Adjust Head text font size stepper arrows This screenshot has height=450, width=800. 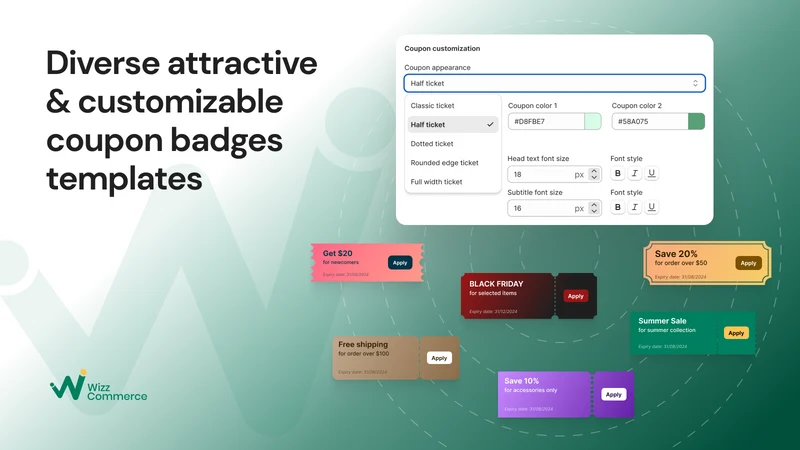click(x=594, y=174)
